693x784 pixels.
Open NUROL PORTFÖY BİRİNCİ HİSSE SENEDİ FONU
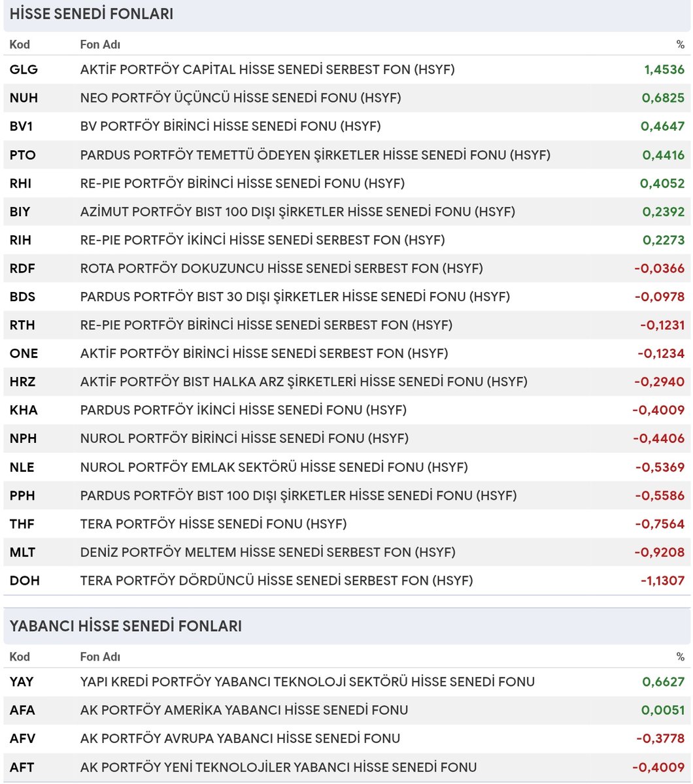245,438
